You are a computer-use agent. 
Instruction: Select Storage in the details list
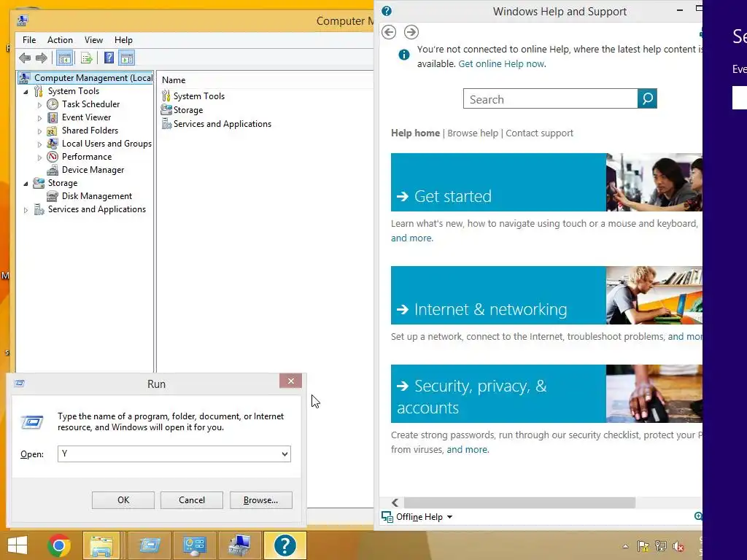coord(187,110)
